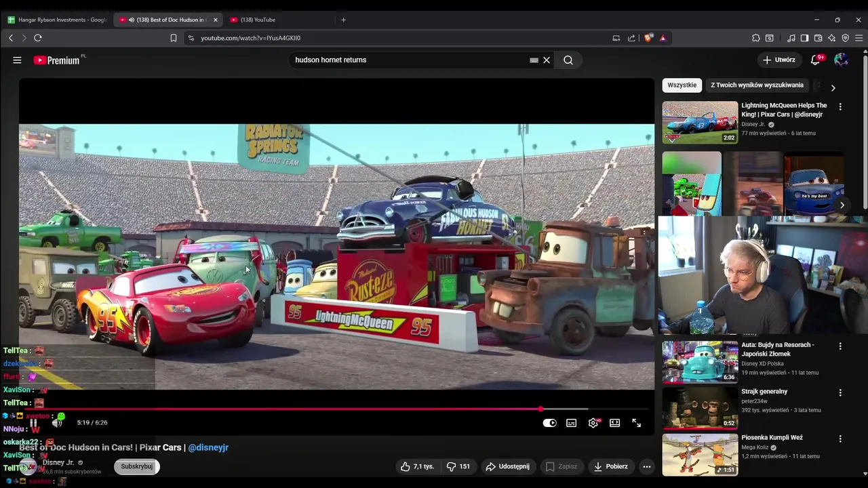Image resolution: width=868 pixels, height=488 pixels.
Task: Open the browser main menu
Action: [x=859, y=38]
